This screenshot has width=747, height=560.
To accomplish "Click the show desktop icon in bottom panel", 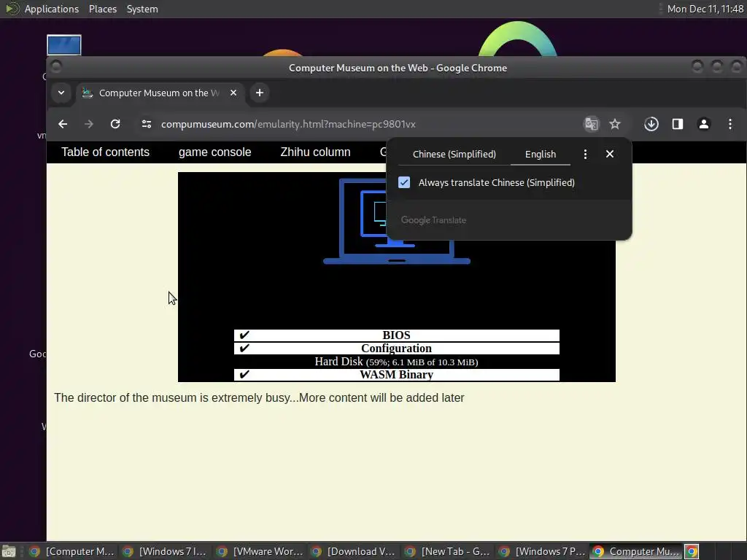I will (9, 551).
